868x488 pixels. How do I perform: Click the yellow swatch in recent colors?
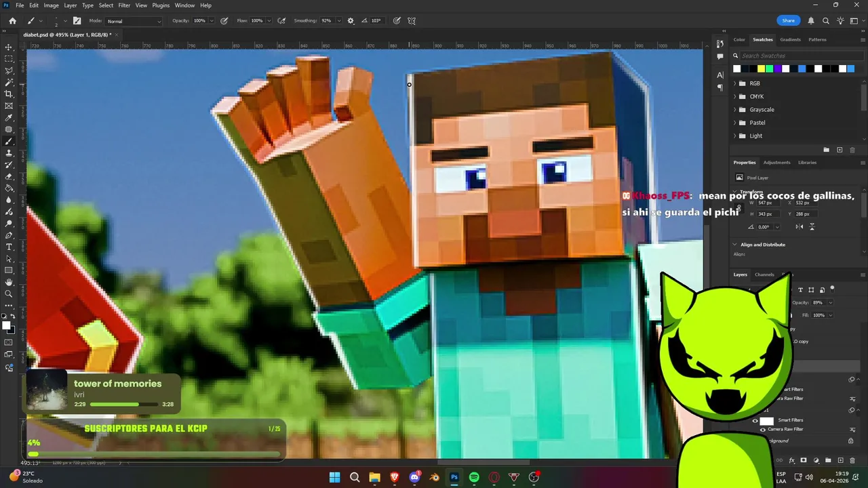coord(762,68)
